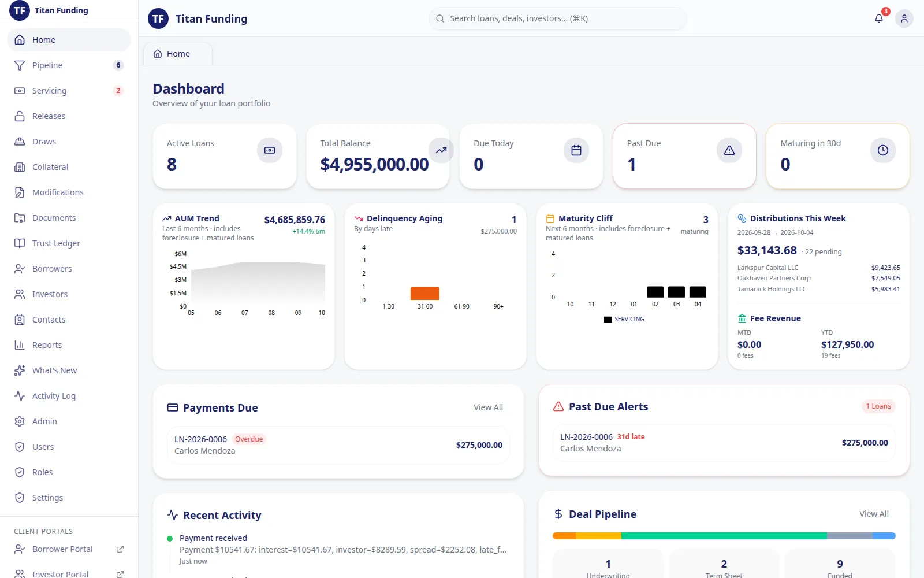Go to Servicing in the sidebar
Screen dimensions: 924x578
tap(69, 91)
